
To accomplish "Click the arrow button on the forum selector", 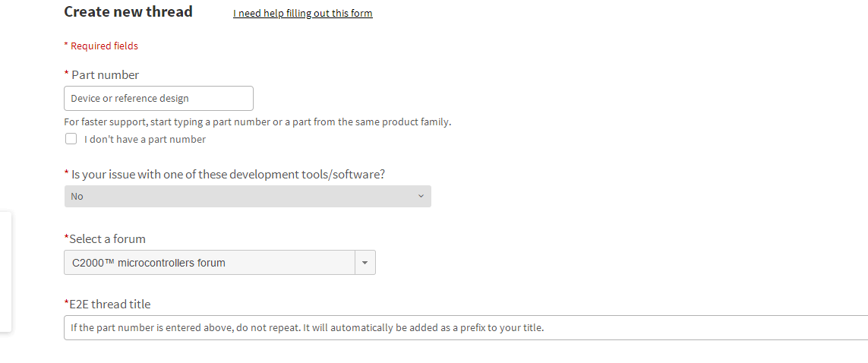I will click(x=365, y=263).
